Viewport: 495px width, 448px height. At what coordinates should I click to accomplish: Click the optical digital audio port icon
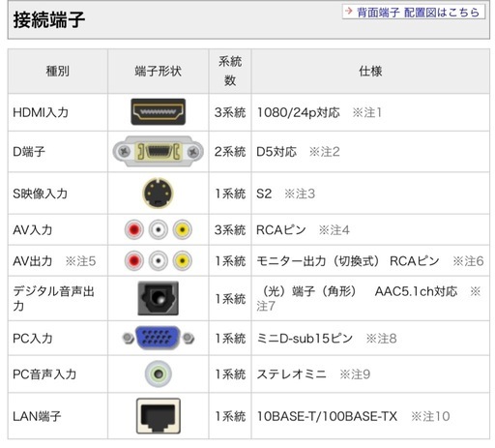click(x=158, y=298)
